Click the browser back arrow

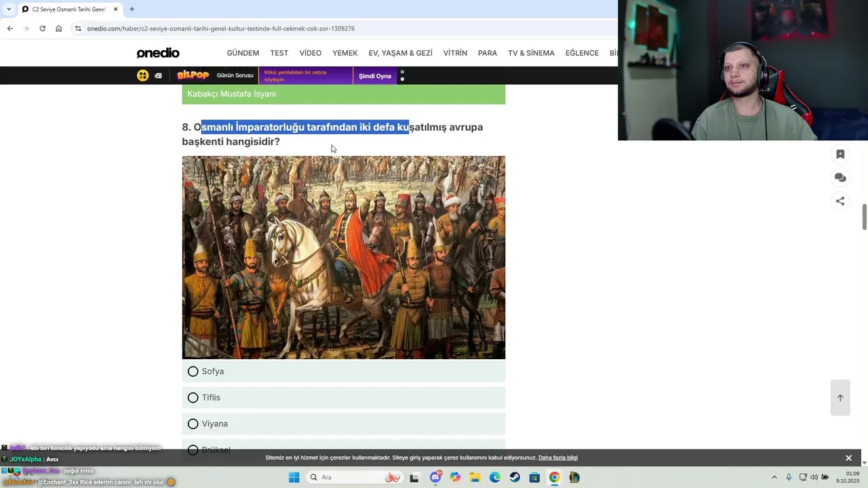click(x=9, y=28)
